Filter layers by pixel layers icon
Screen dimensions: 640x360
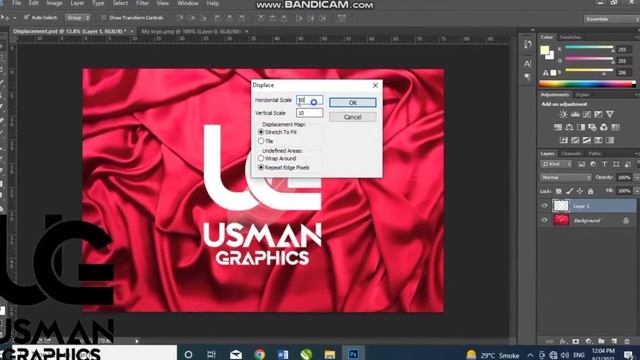pos(581,164)
